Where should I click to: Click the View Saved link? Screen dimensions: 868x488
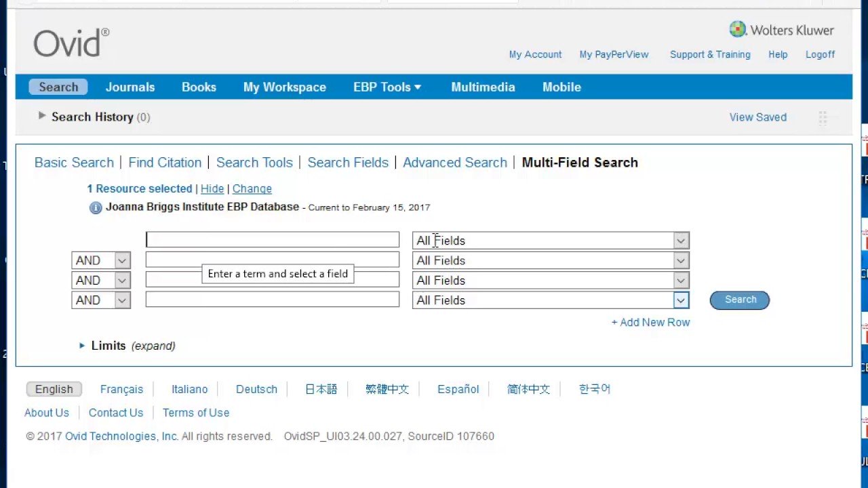[757, 117]
